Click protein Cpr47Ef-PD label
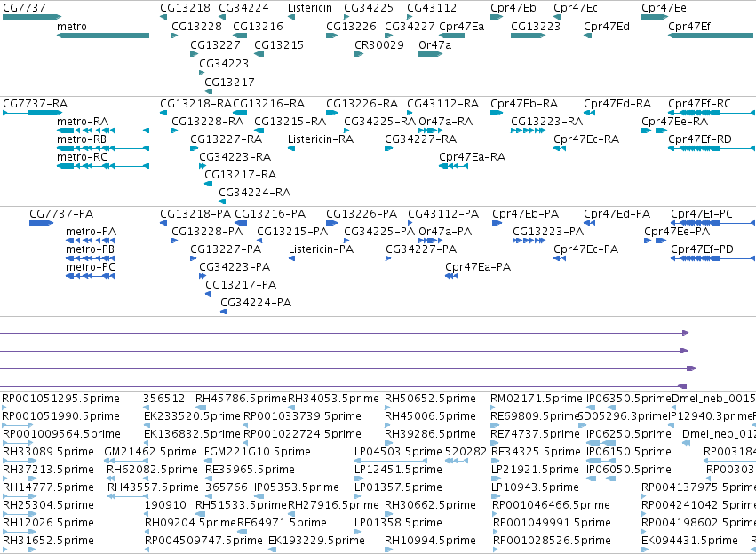This screenshot has width=756, height=554. pyautogui.click(x=702, y=249)
